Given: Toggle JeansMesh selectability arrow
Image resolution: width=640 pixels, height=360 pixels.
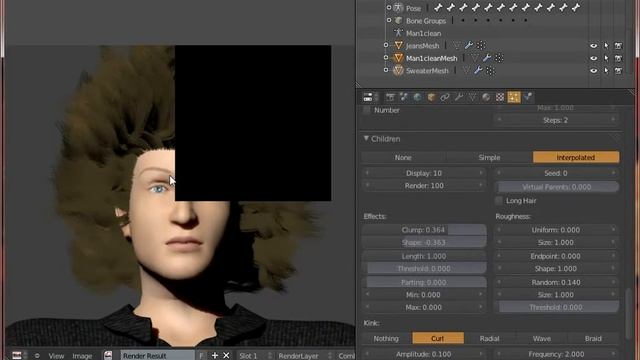Looking at the screenshot, I should (x=606, y=46).
